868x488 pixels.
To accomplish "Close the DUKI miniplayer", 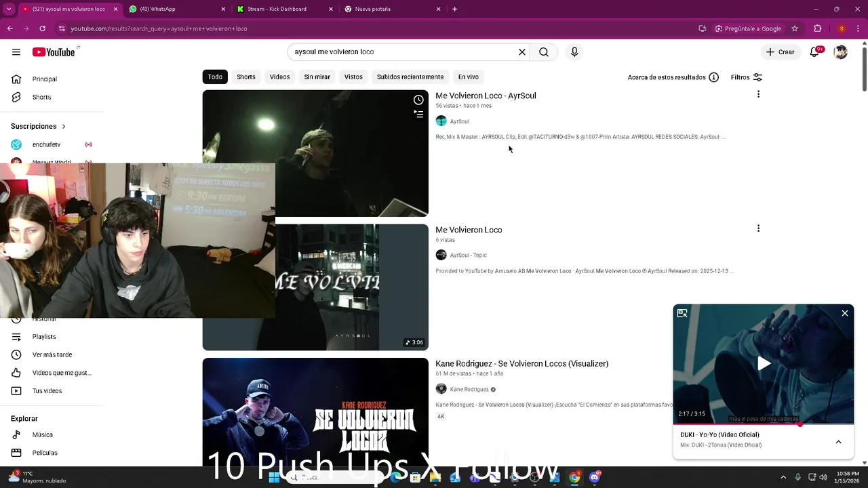I will pos(845,313).
